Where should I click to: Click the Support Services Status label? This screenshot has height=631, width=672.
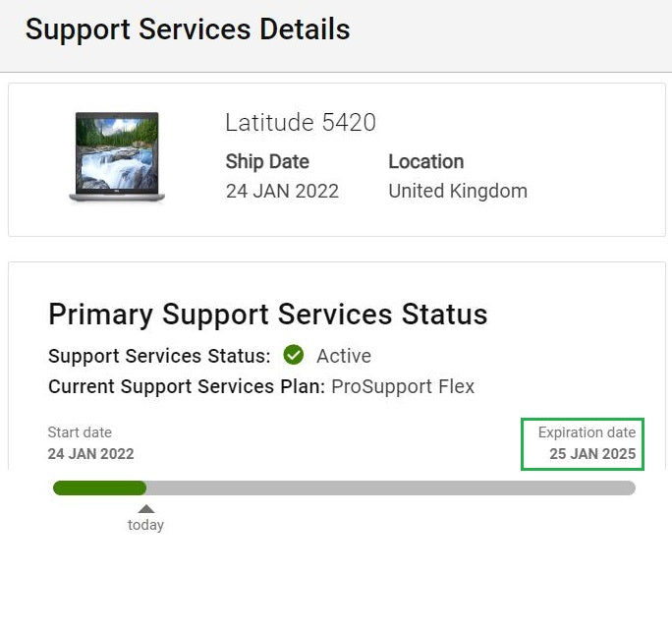tap(159, 356)
